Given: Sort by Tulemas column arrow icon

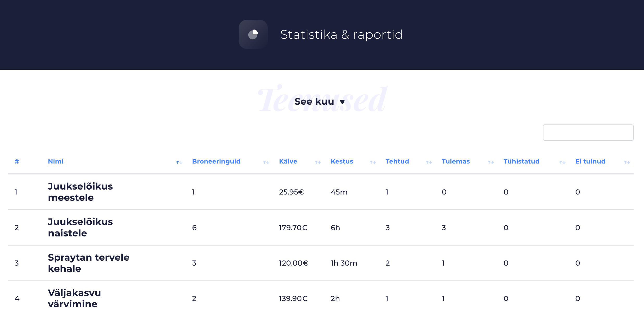Looking at the screenshot, I should pos(491,162).
